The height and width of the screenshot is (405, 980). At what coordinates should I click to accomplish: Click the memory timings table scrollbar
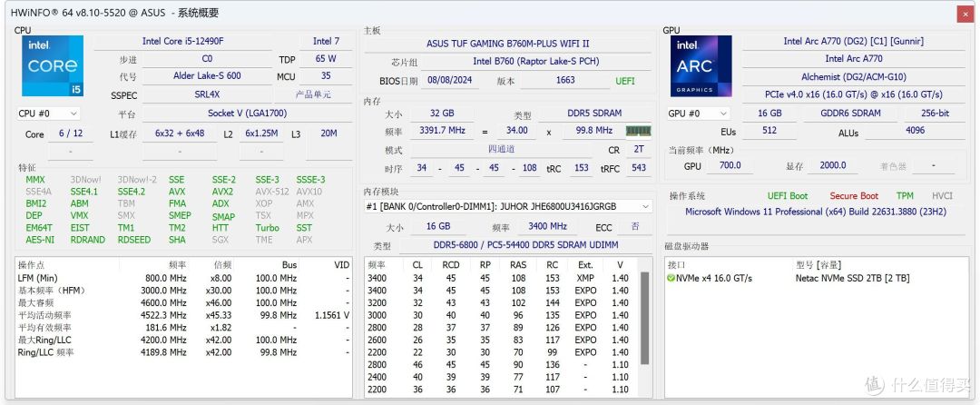tap(645, 319)
